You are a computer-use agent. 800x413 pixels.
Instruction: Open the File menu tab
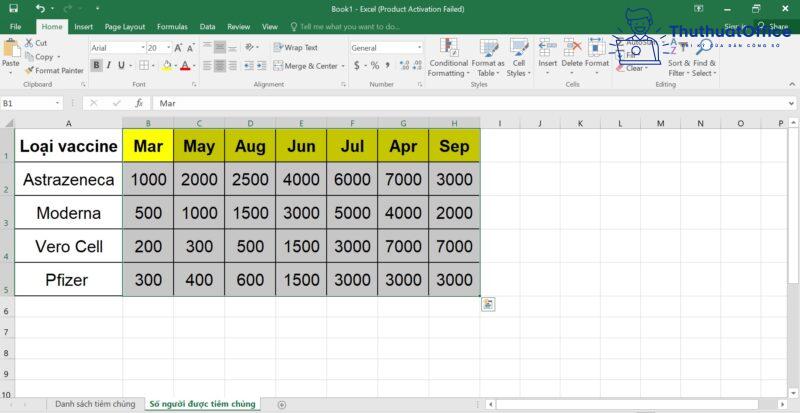(15, 27)
